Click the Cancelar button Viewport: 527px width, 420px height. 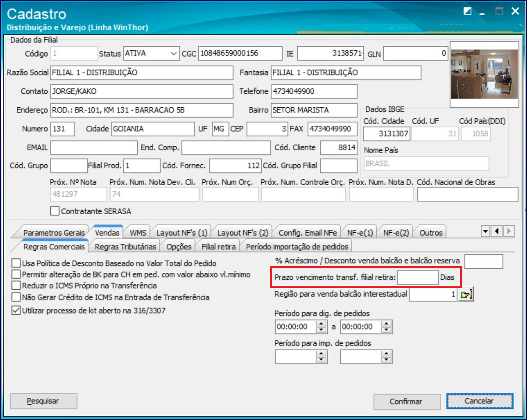tap(479, 401)
